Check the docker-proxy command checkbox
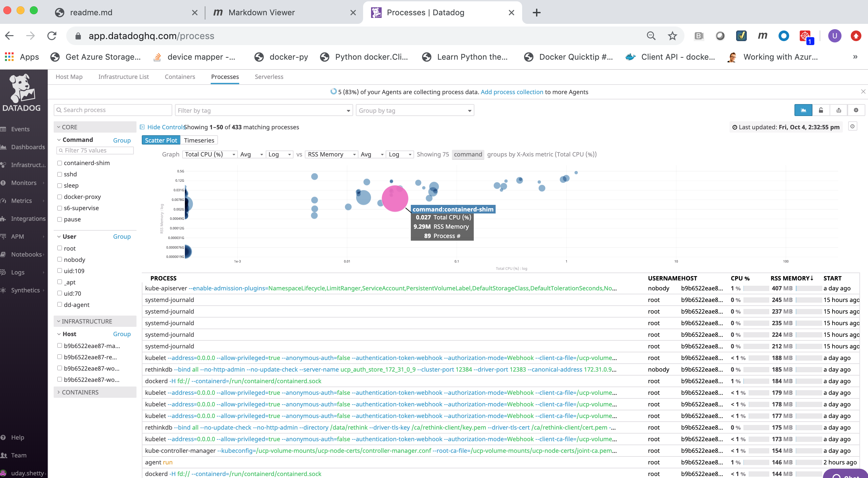Screen dimensions: 868x478 tap(60, 197)
